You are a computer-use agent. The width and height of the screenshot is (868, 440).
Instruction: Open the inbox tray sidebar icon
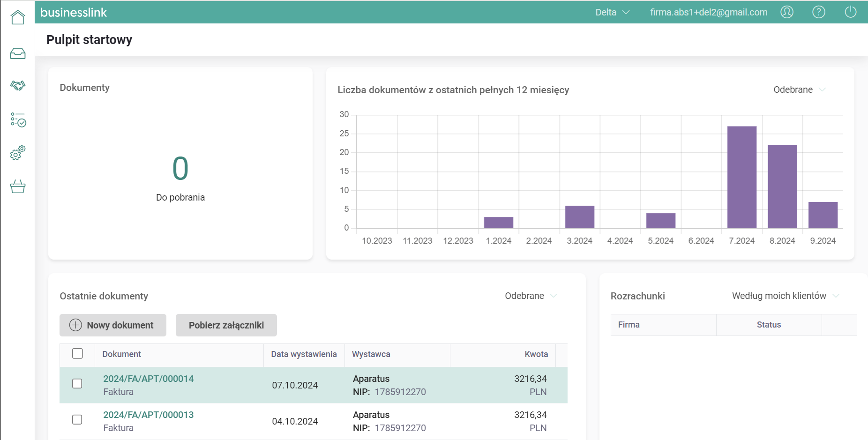[18, 53]
